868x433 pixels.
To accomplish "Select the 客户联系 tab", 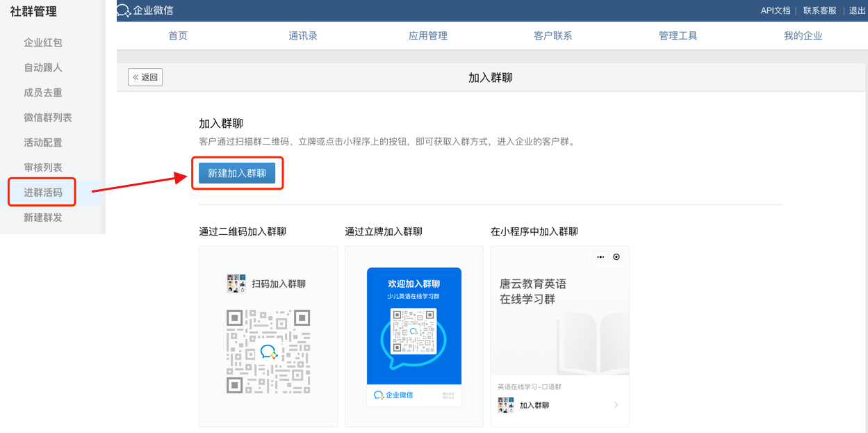I will click(x=553, y=35).
